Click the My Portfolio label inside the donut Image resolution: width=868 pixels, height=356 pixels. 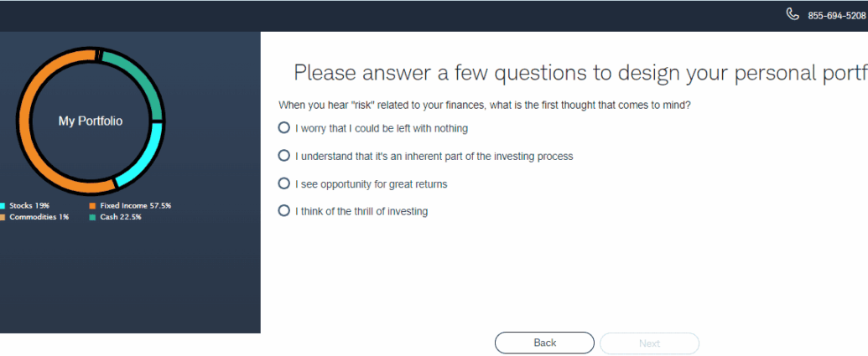point(90,121)
